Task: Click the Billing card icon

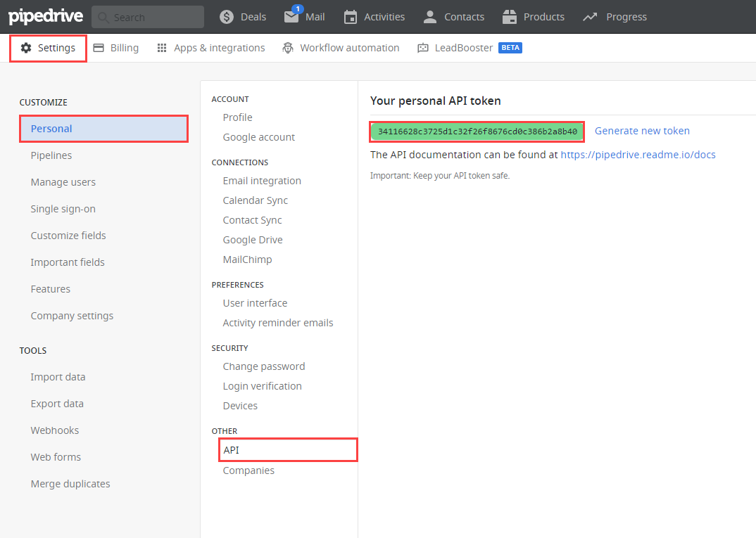Action: click(99, 48)
